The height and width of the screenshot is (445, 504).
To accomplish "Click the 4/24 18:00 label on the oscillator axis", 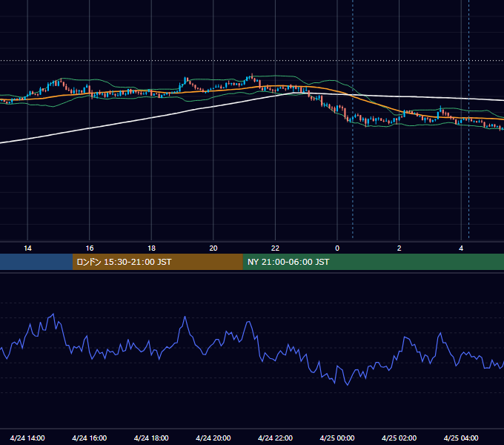I will pyautogui.click(x=151, y=438).
